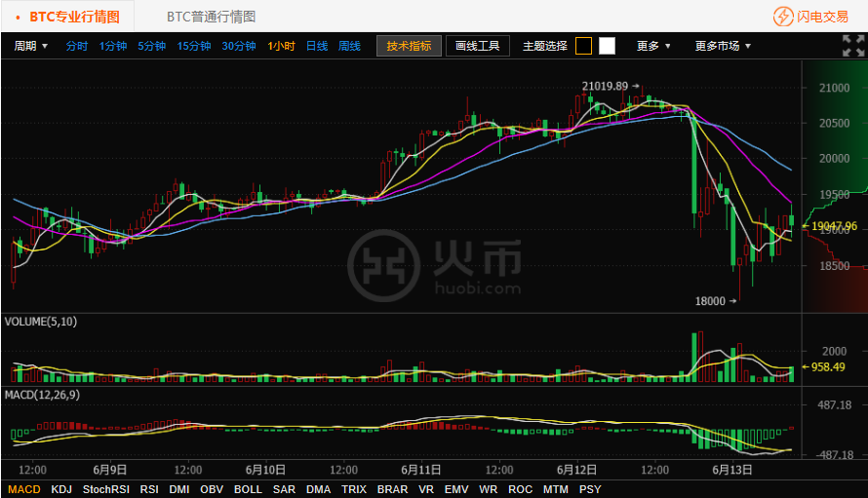The image size is (868, 498).
Task: Show the BOLL indicator
Action: coord(248,489)
